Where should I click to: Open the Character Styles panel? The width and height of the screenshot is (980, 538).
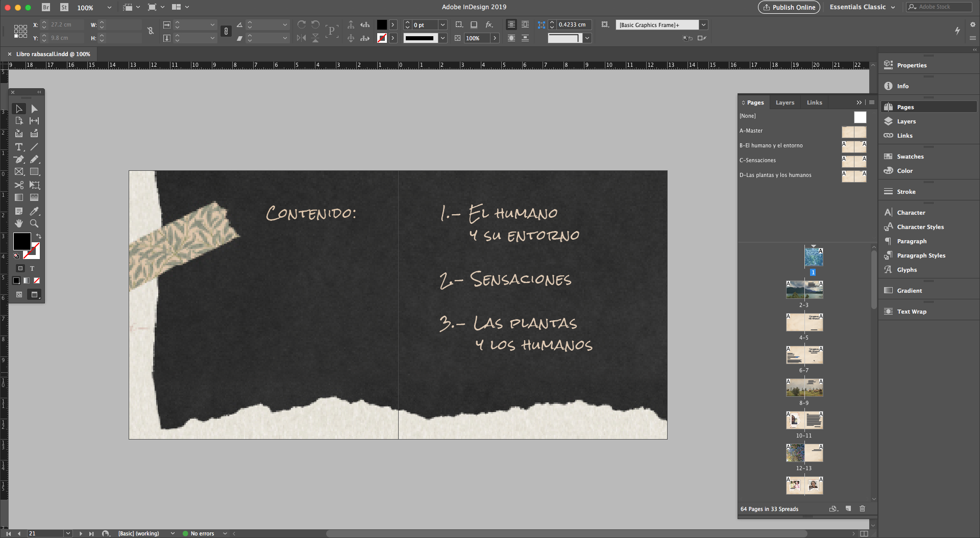[920, 227]
